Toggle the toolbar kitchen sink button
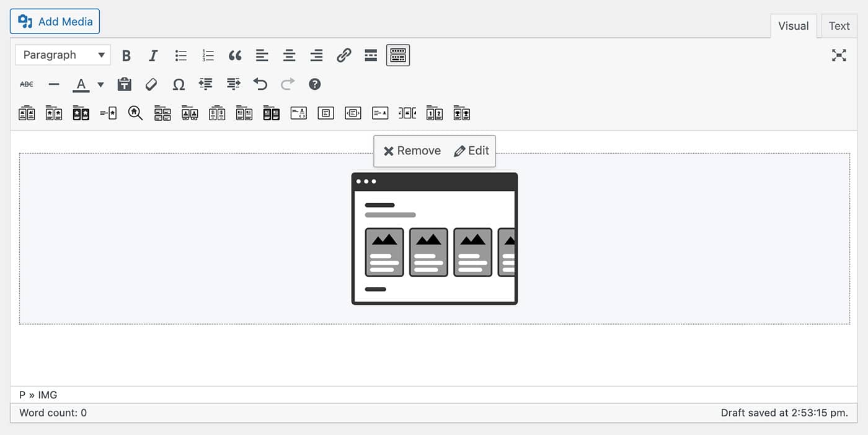The width and height of the screenshot is (868, 435). (398, 56)
